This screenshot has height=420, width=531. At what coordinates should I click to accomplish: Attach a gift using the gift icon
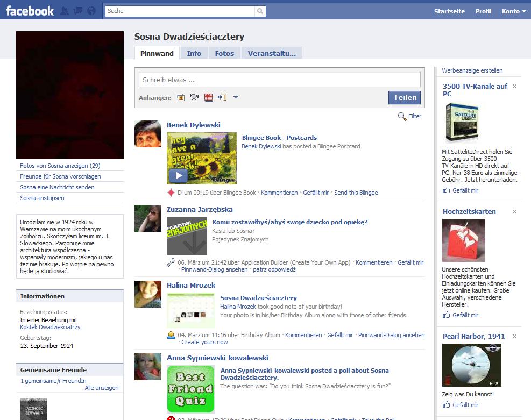(208, 97)
